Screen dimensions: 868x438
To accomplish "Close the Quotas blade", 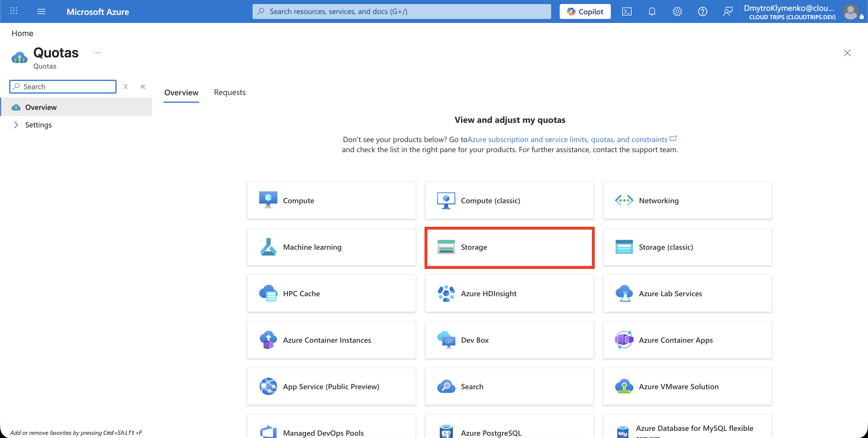I will point(847,53).
